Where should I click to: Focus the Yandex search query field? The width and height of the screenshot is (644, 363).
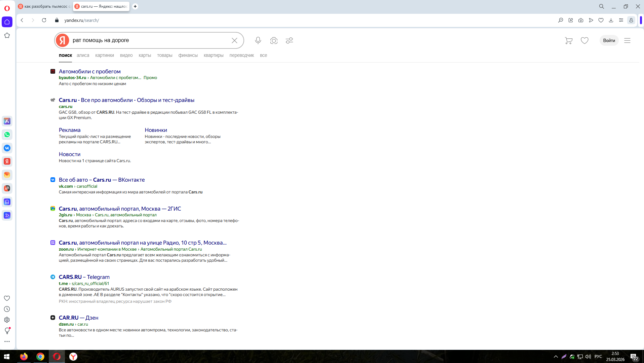point(150,40)
